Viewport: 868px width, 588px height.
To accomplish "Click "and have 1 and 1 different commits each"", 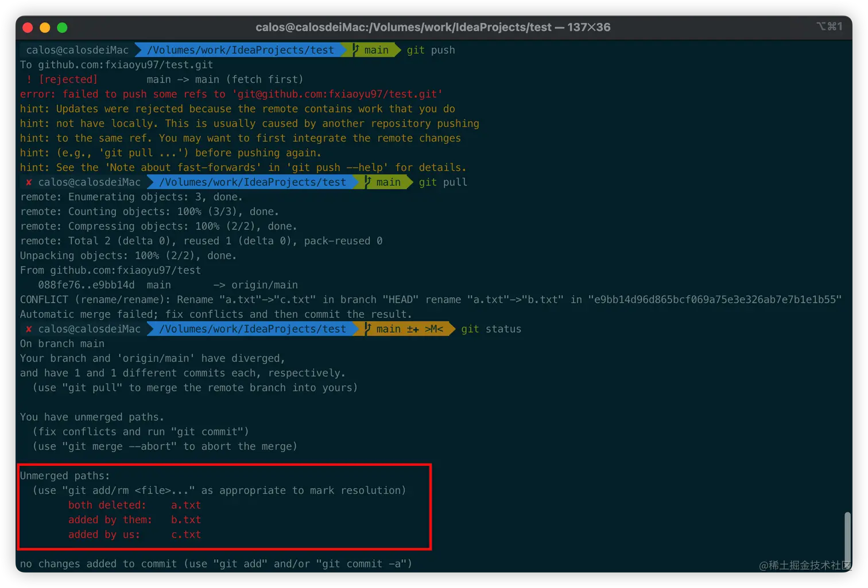I will tap(183, 373).
